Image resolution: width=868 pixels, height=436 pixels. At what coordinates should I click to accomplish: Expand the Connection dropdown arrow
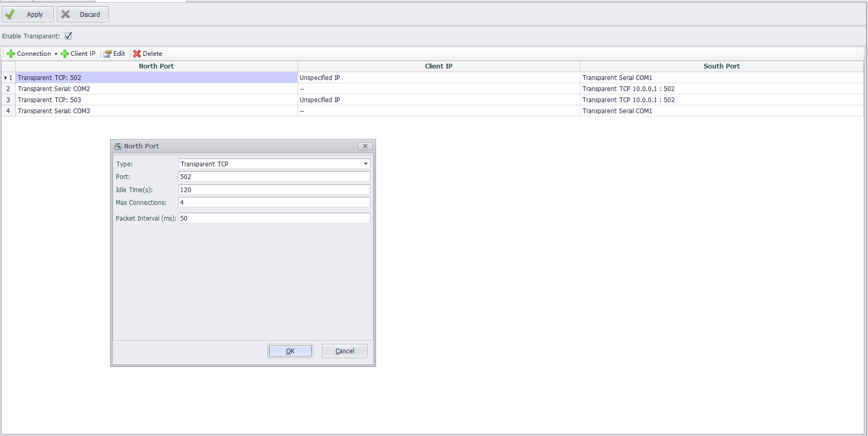(56, 54)
